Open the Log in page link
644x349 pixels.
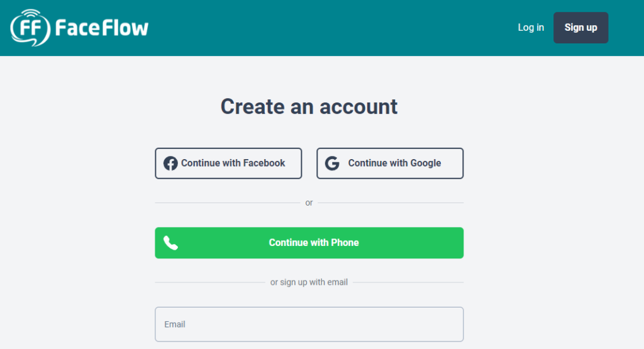[531, 28]
